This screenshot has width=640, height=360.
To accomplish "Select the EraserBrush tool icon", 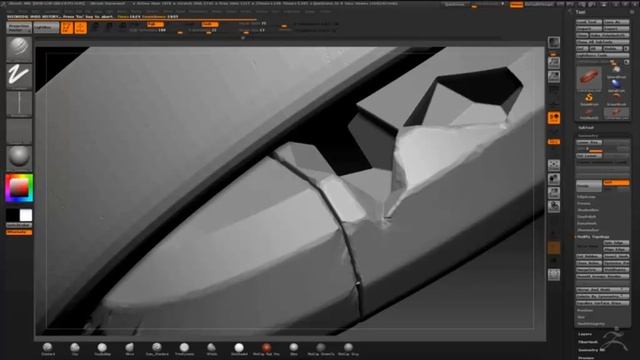I will pyautogui.click(x=616, y=99).
